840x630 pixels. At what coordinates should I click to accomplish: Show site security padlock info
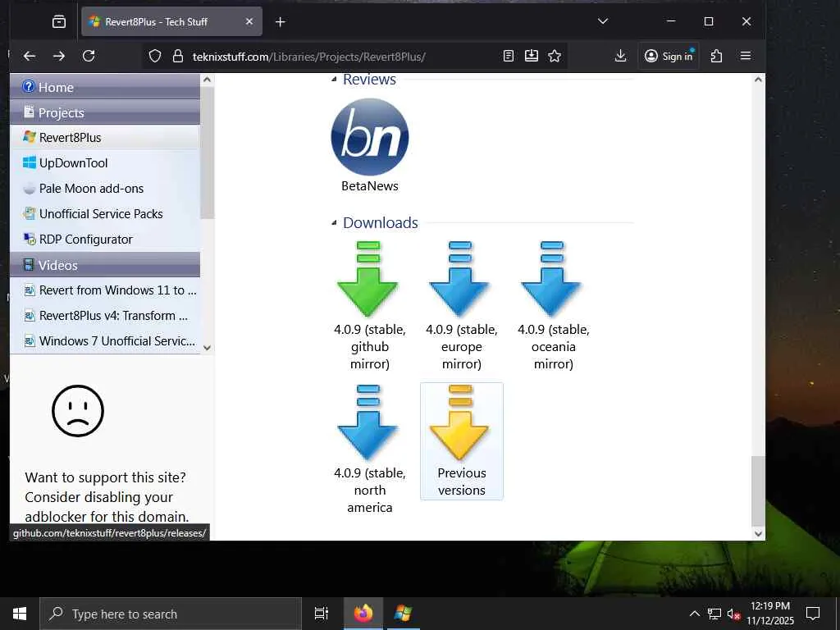click(x=178, y=57)
